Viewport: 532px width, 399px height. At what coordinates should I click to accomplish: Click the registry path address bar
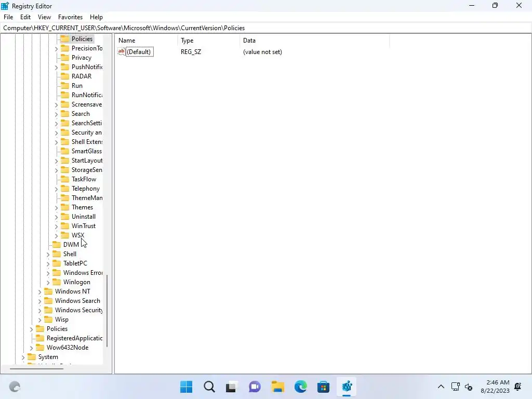click(x=266, y=28)
